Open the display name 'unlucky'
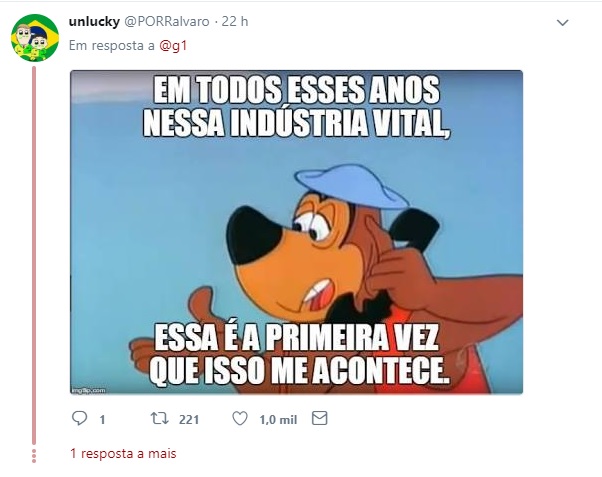602x477 pixels. (x=94, y=22)
